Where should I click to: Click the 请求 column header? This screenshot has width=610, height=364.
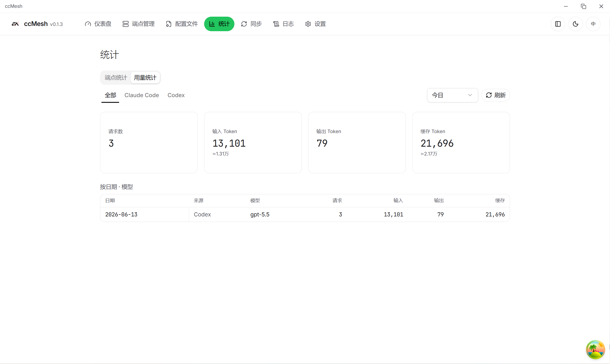pos(337,200)
